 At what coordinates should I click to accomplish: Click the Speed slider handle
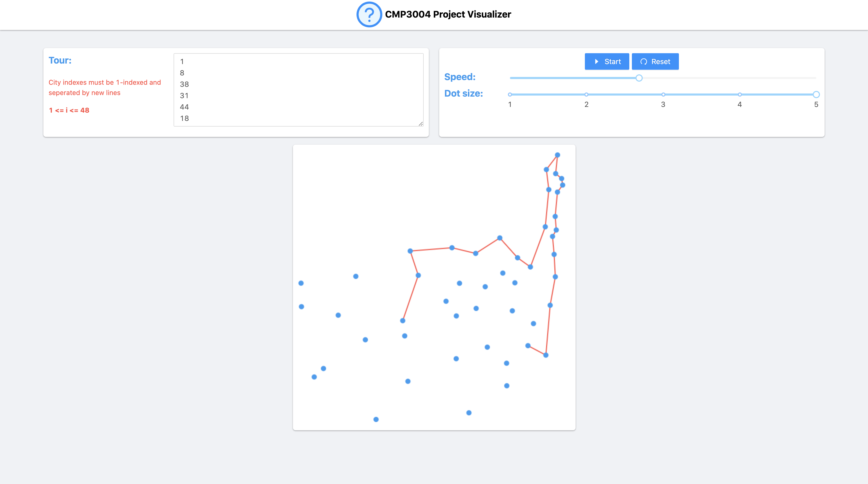pos(639,78)
